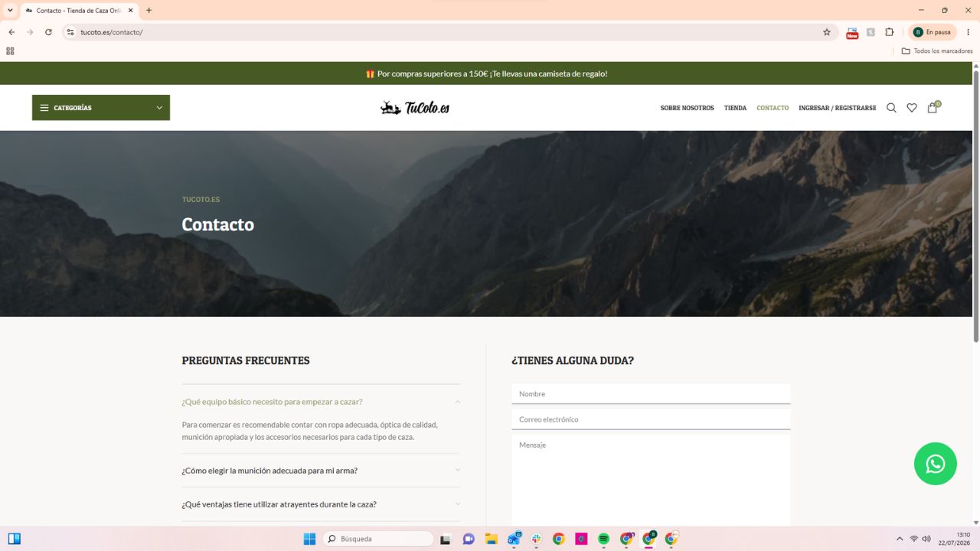Open the Teams chat taskbar icon

pos(469,539)
